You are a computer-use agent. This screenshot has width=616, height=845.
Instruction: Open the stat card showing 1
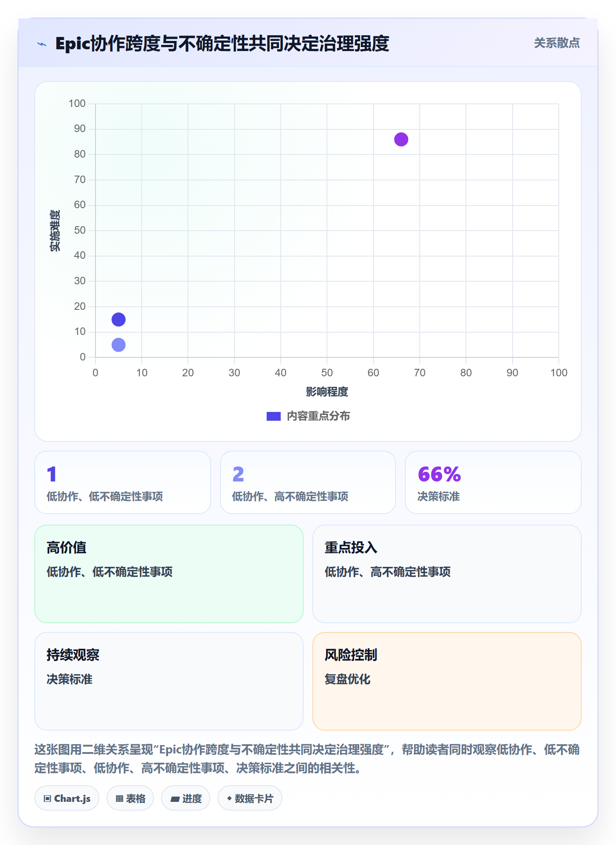pyautogui.click(x=123, y=482)
